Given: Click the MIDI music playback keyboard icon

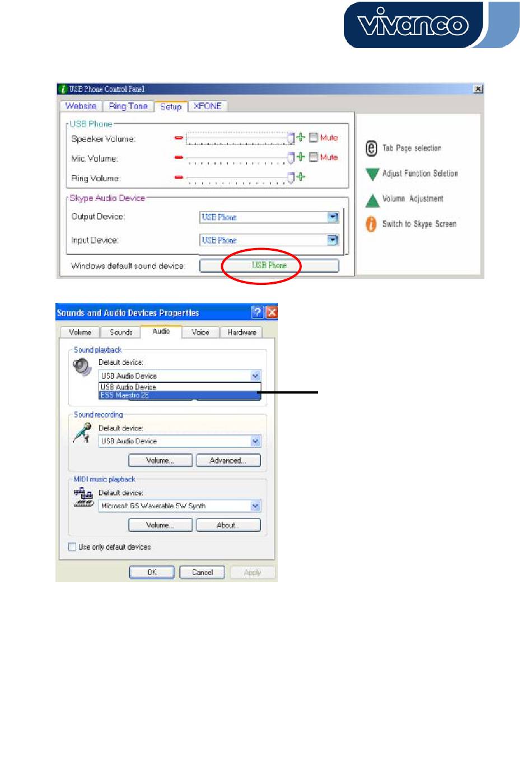Looking at the screenshot, I should [x=83, y=497].
